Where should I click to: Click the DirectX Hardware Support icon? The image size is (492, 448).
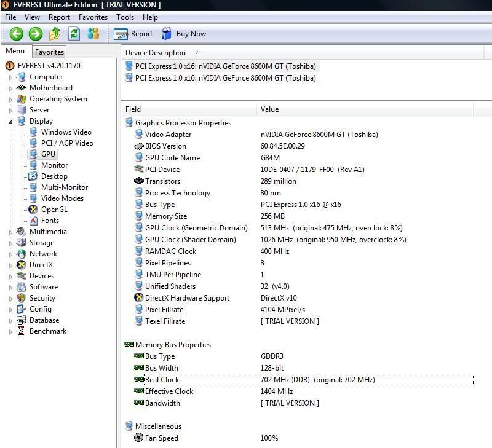click(139, 297)
